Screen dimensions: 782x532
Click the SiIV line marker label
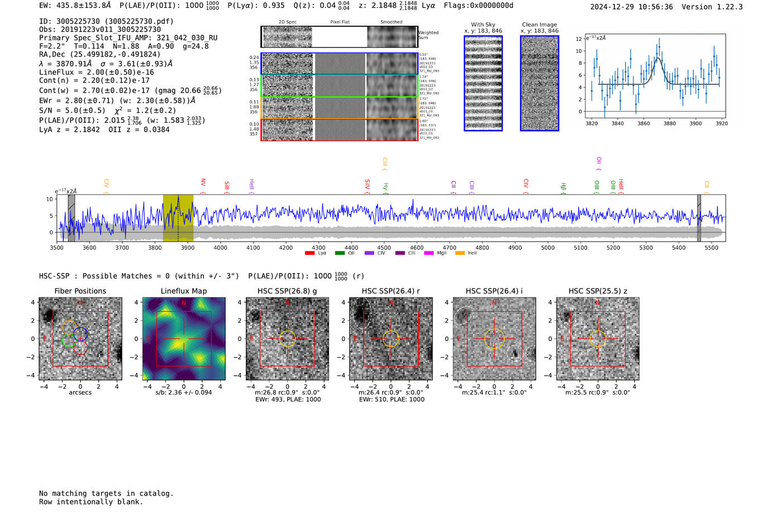coord(367,186)
